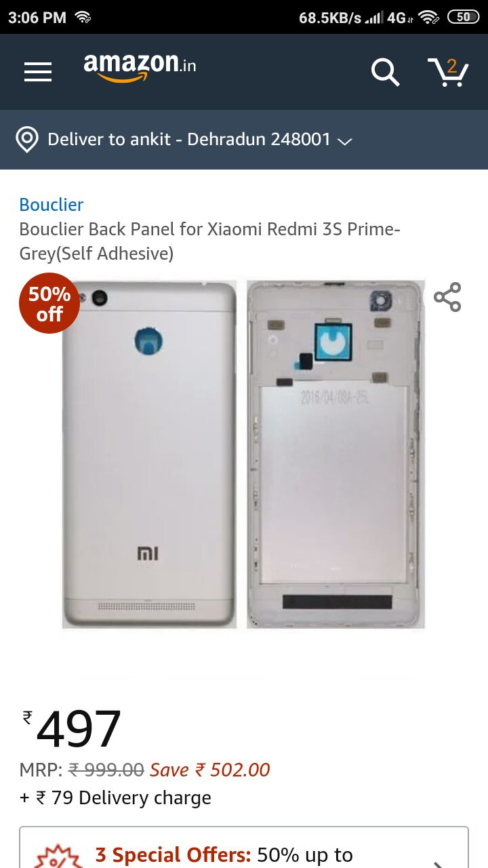Tap the red 50% off badge

click(x=49, y=303)
